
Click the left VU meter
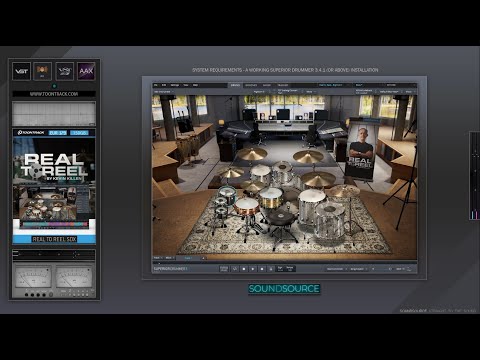pos(33,276)
